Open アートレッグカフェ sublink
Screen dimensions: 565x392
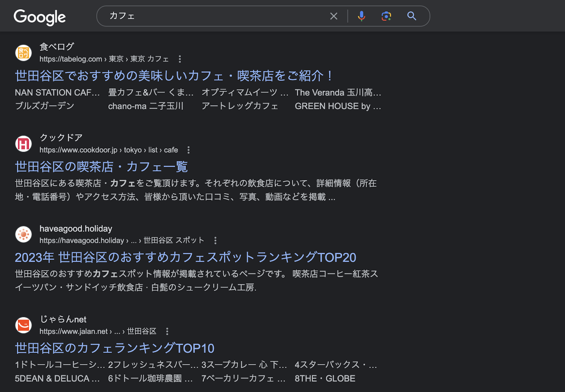point(240,106)
